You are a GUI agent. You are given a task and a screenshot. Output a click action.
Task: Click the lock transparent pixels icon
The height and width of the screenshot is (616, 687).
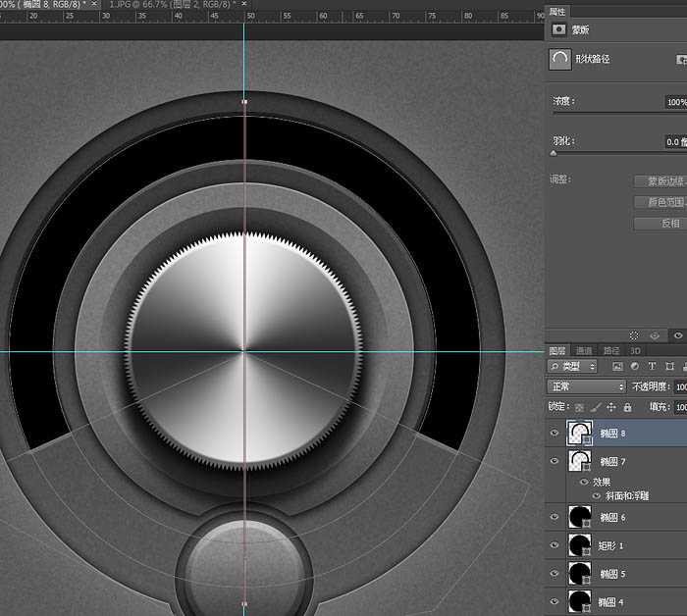click(x=580, y=407)
